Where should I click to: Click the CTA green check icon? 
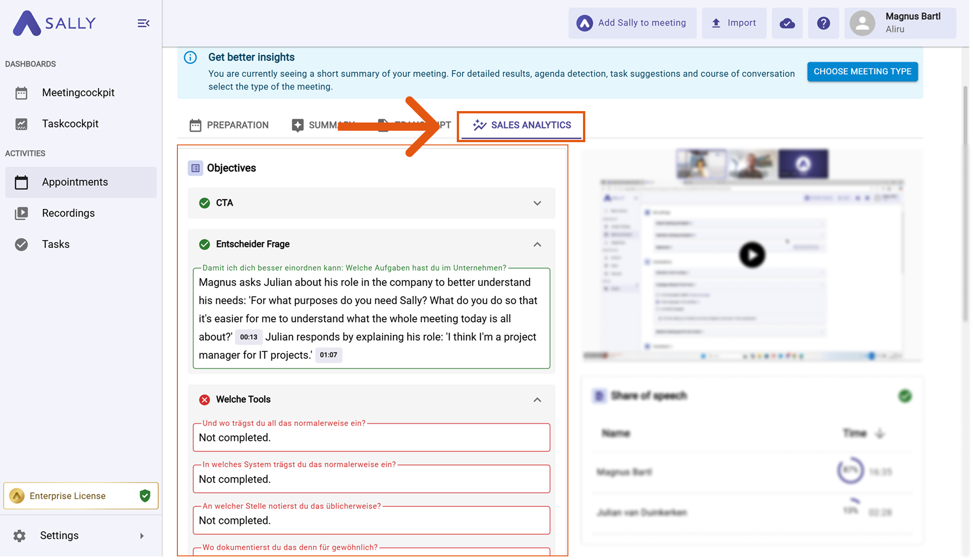click(x=204, y=203)
